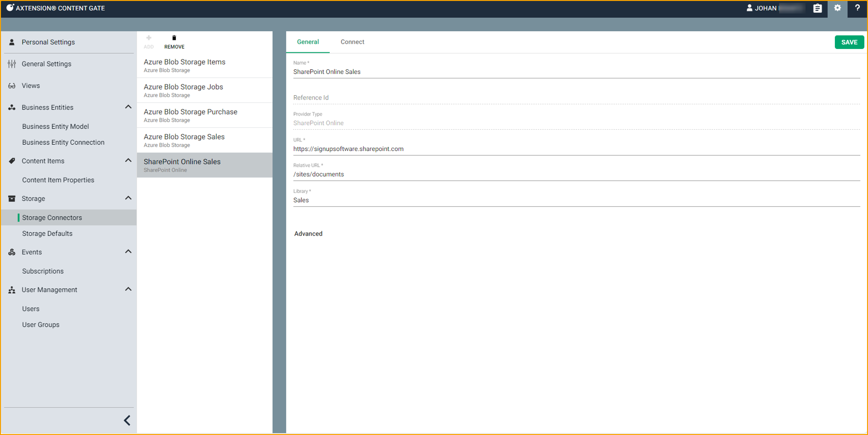Click the Personal Settings person icon
The image size is (868, 435).
[x=12, y=42]
